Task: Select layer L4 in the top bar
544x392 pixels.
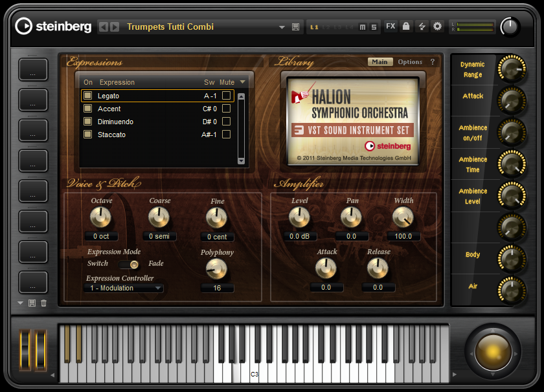Action: pos(349,27)
